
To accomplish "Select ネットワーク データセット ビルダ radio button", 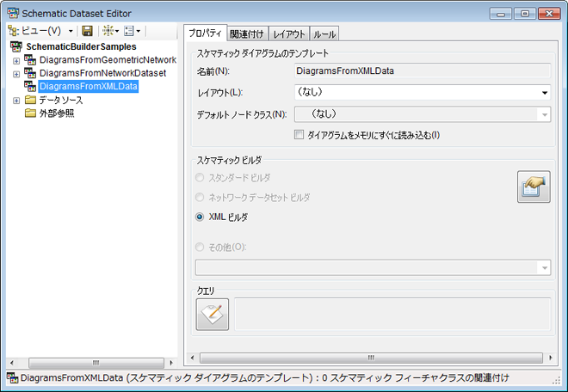I will click(x=200, y=197).
